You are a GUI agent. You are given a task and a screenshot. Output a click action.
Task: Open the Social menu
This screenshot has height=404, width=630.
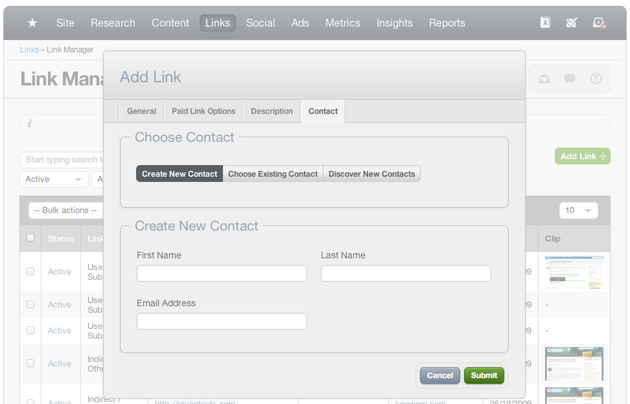(261, 23)
